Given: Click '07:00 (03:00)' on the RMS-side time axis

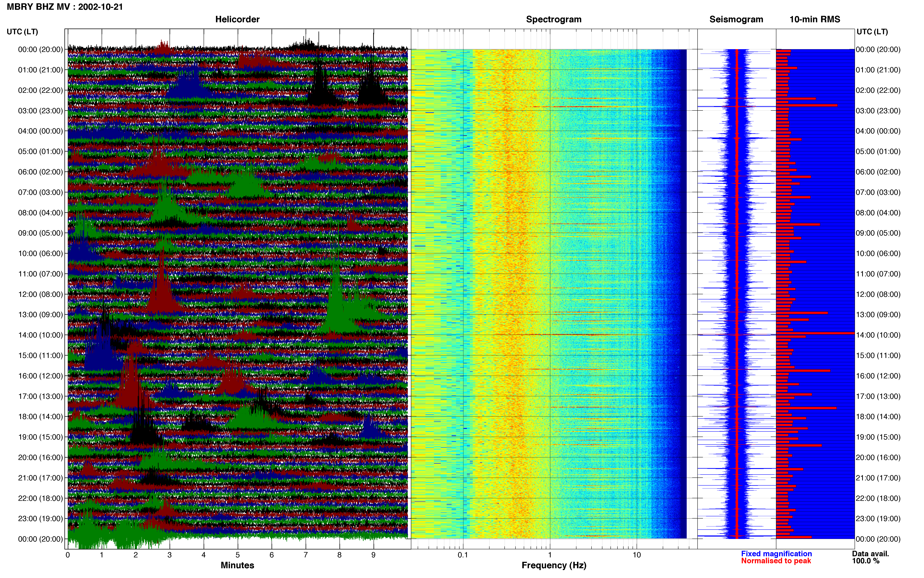Looking at the screenshot, I should (x=878, y=192).
